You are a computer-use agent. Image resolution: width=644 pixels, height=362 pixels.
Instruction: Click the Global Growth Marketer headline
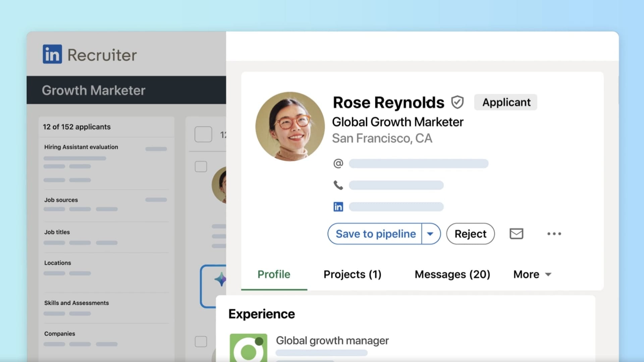click(x=397, y=122)
